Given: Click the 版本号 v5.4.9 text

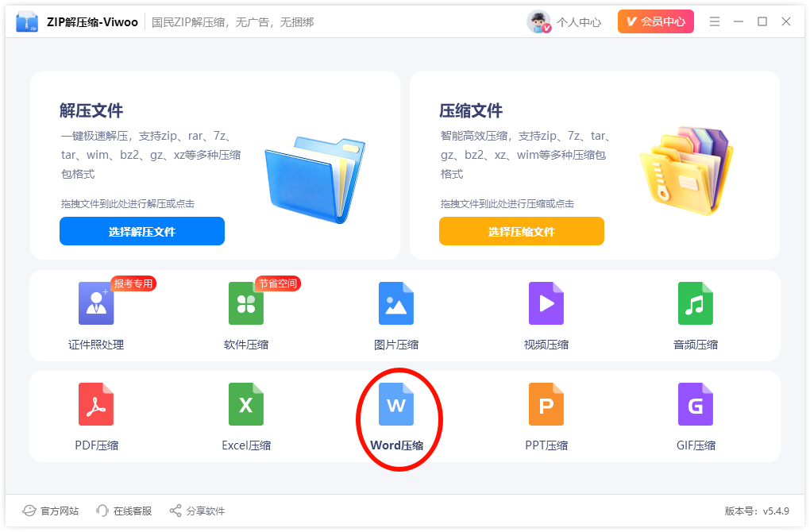Looking at the screenshot, I should point(757,511).
